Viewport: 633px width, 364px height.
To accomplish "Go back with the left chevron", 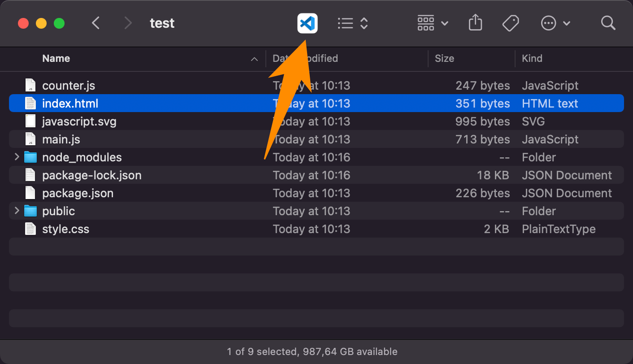I will [x=95, y=23].
